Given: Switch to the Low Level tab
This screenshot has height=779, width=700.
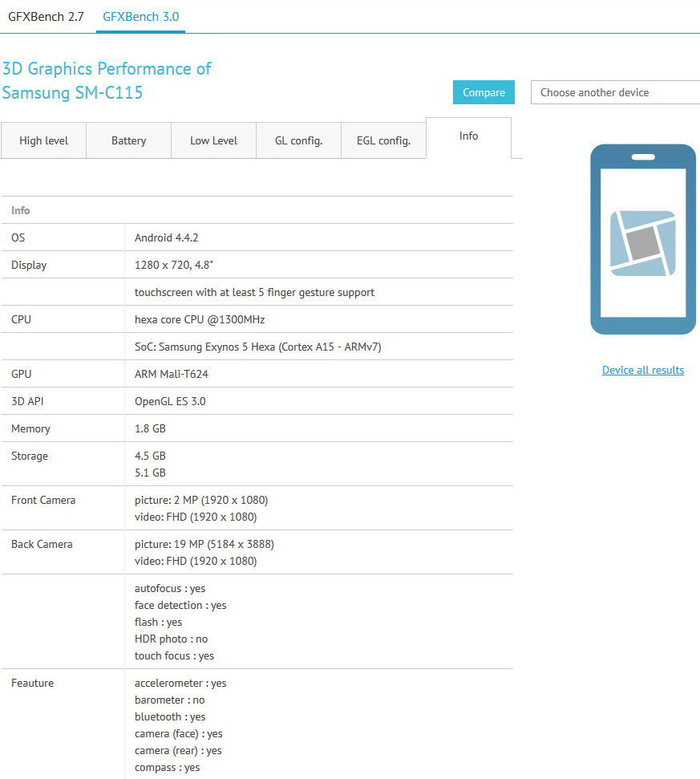Looking at the screenshot, I should 213,140.
